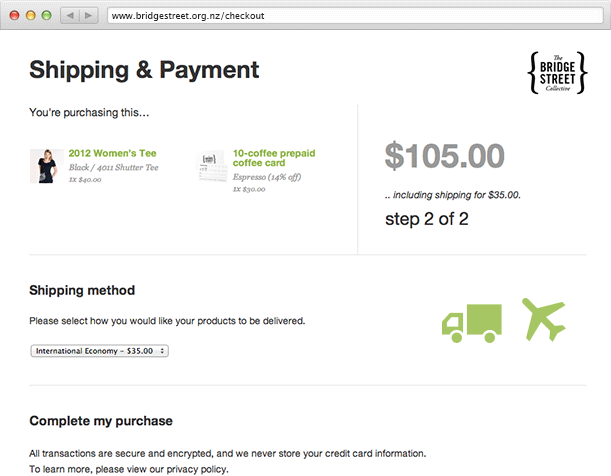Click 'All transactions are secure and encrypted' text
This screenshot has height=476, width=611.
(228, 453)
